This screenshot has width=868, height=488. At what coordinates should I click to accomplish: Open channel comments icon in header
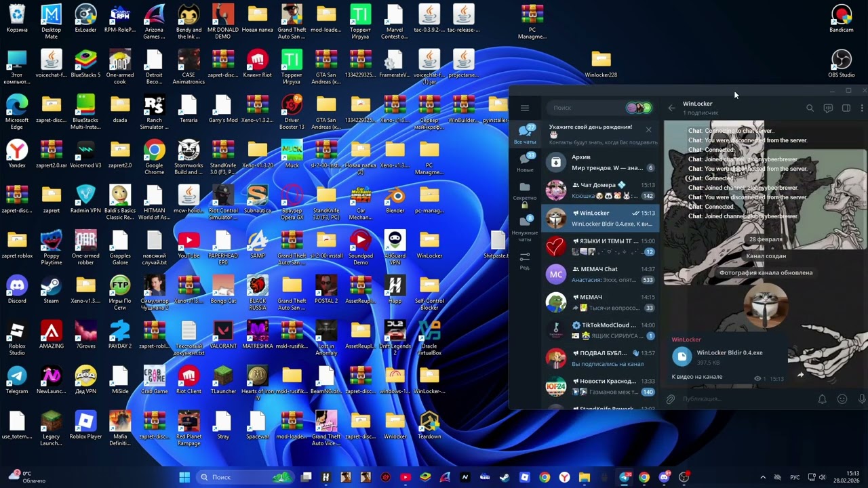tap(828, 108)
